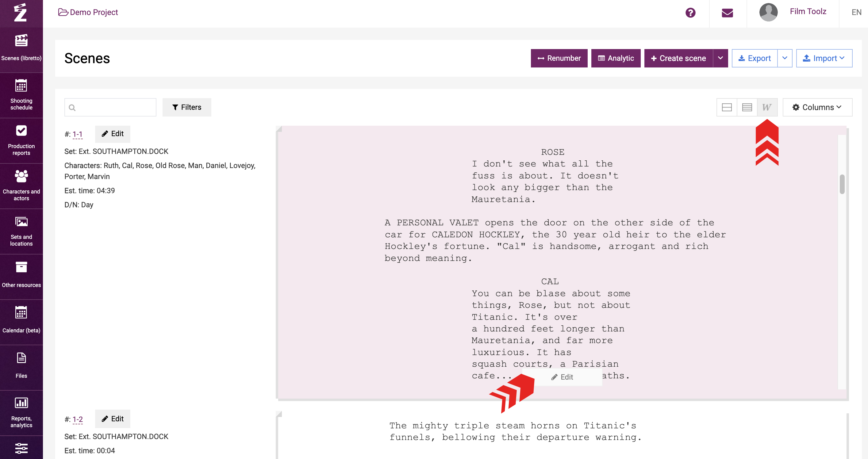
Task: Click the folded corner of scene 1-2 script
Action: [279, 414]
